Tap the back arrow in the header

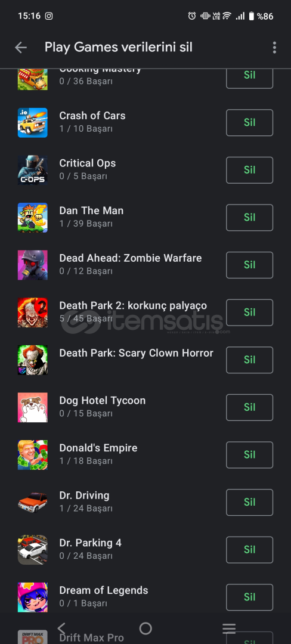[20, 48]
